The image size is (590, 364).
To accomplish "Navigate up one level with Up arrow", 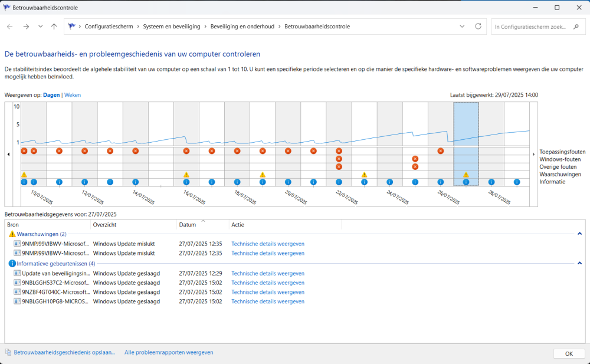I will coord(54,27).
